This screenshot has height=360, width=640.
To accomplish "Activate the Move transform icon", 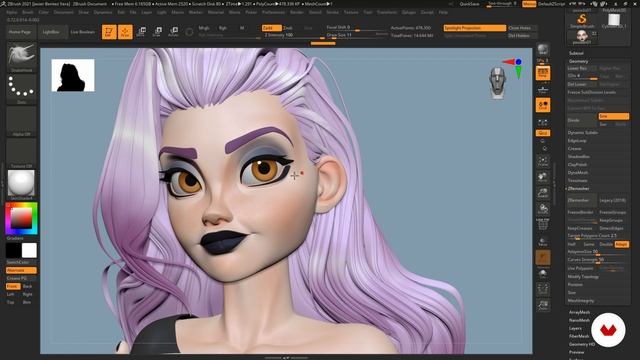I will click(x=141, y=31).
